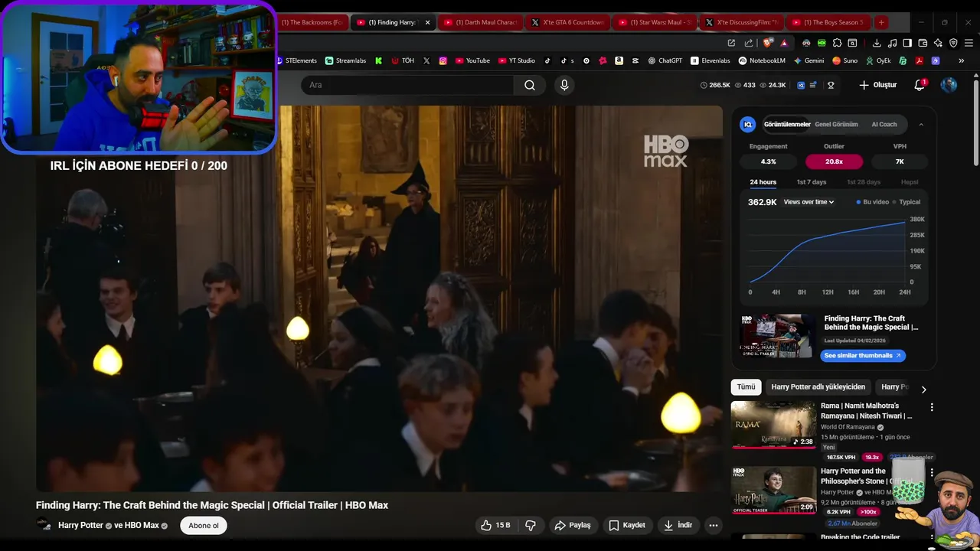Select the Genel Görünüm tab
This screenshot has height=551, width=980.
coord(836,124)
